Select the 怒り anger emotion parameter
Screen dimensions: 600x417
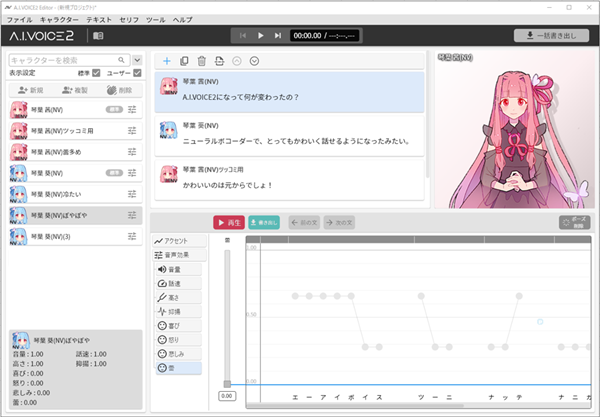[x=179, y=340]
